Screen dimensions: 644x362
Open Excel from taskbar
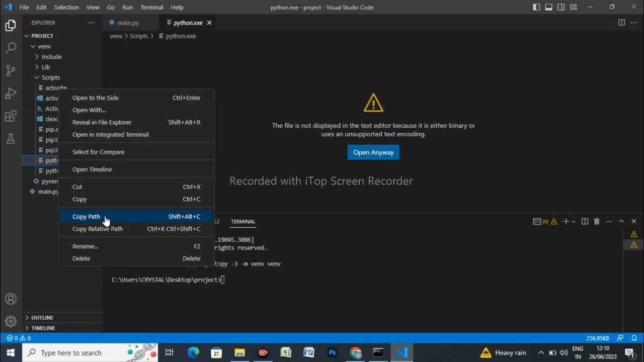pos(286,352)
